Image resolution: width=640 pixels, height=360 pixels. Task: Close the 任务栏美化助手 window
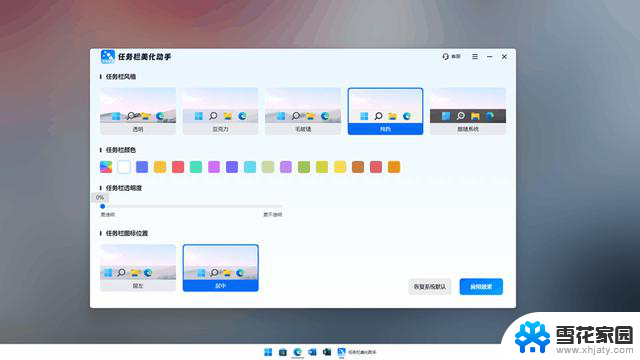tap(504, 57)
